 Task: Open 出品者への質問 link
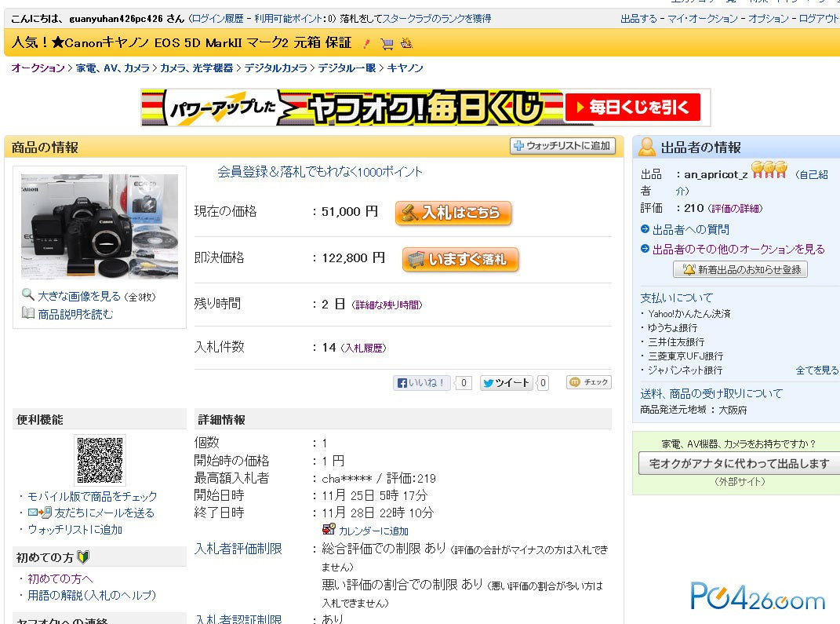point(690,229)
